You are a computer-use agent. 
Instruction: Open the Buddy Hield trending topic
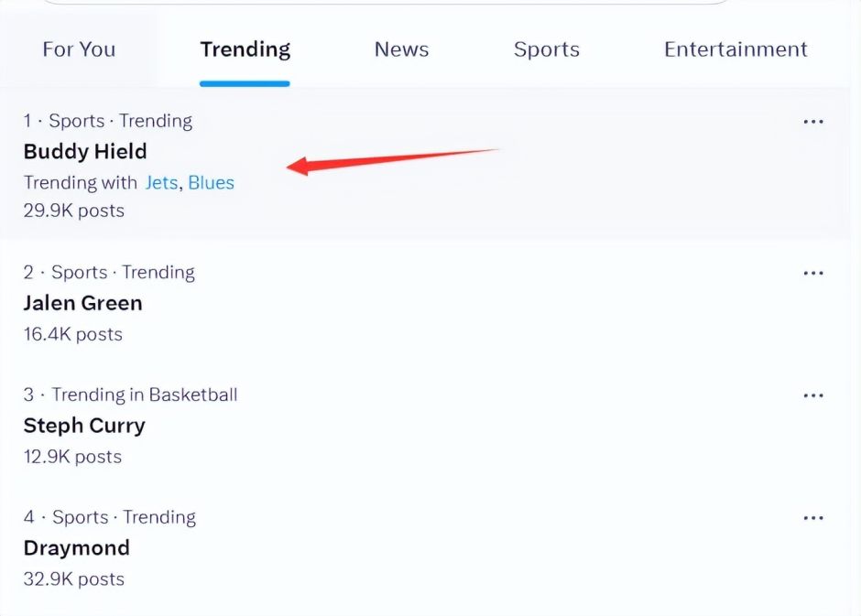pos(85,151)
